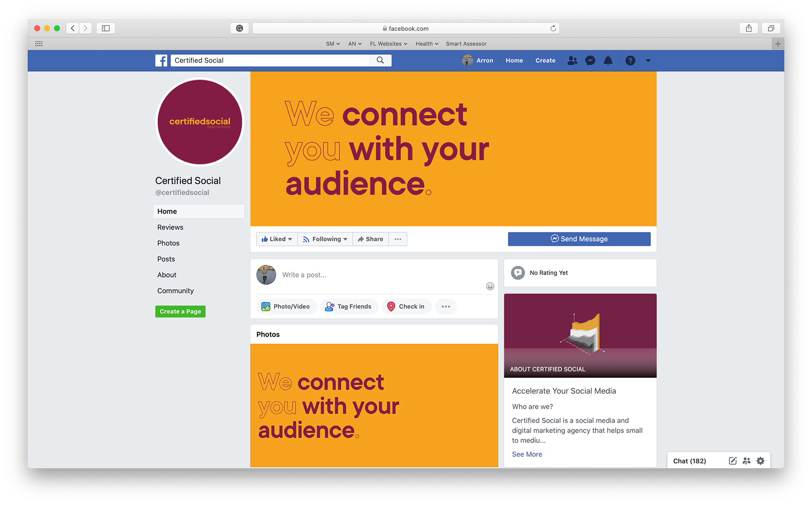Click the See More link
Viewport: 812px width, 505px height.
click(x=527, y=454)
